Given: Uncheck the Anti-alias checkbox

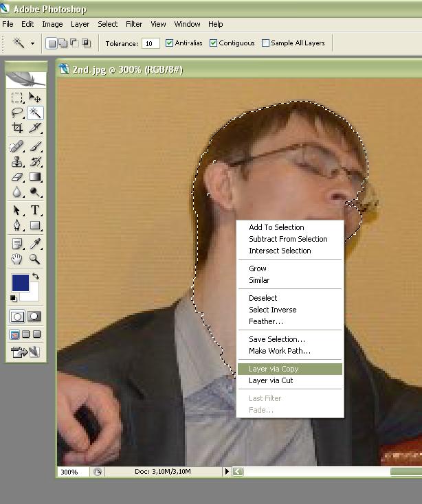Looking at the screenshot, I should (169, 43).
